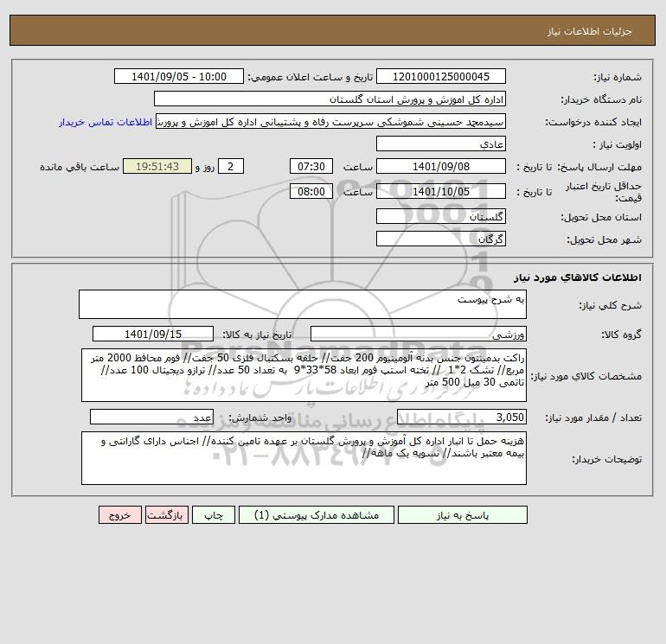Click the general description box 'به شرح پیوست'

pos(303,304)
